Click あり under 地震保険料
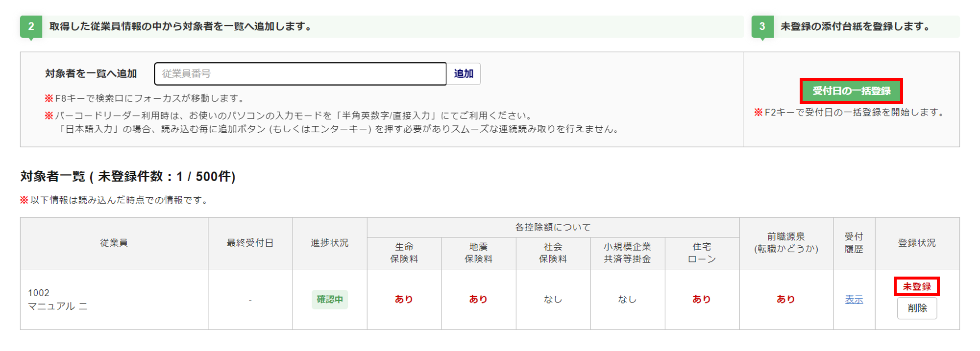Image resolution: width=980 pixels, height=351 pixels. pyautogui.click(x=479, y=300)
